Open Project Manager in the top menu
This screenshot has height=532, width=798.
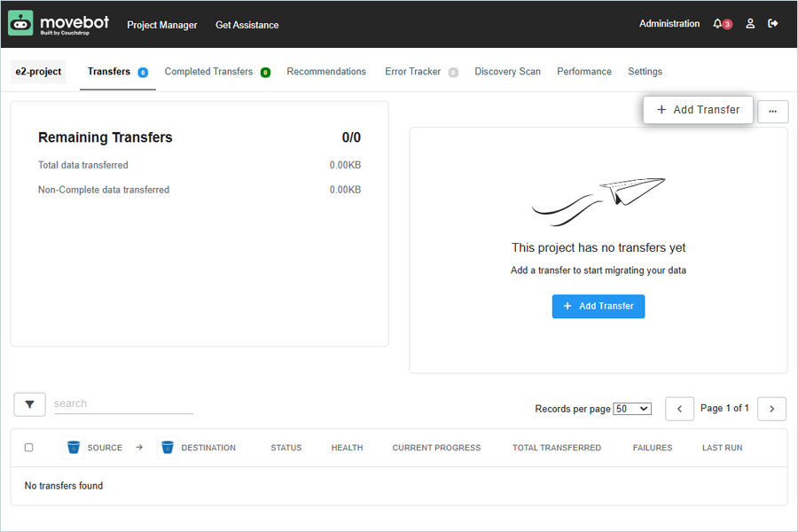(x=162, y=25)
